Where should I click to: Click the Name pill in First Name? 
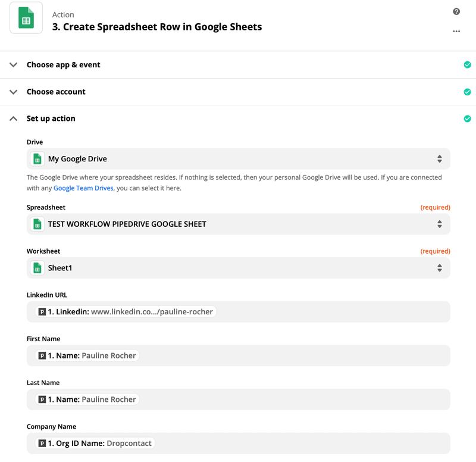pyautogui.click(x=87, y=355)
